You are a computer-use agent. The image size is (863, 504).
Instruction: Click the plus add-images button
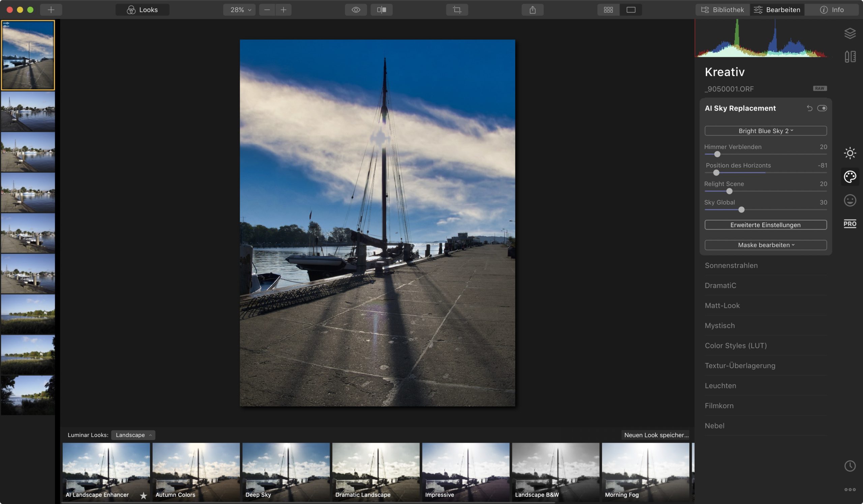click(51, 9)
